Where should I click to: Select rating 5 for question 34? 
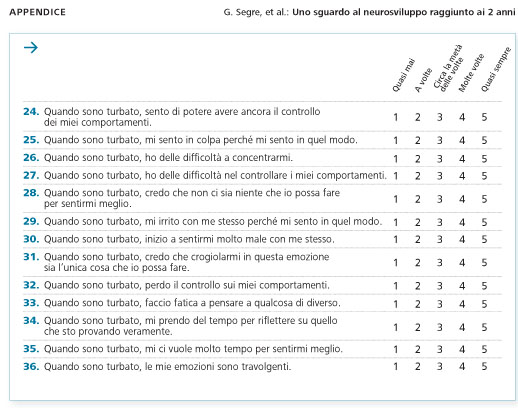(x=484, y=327)
